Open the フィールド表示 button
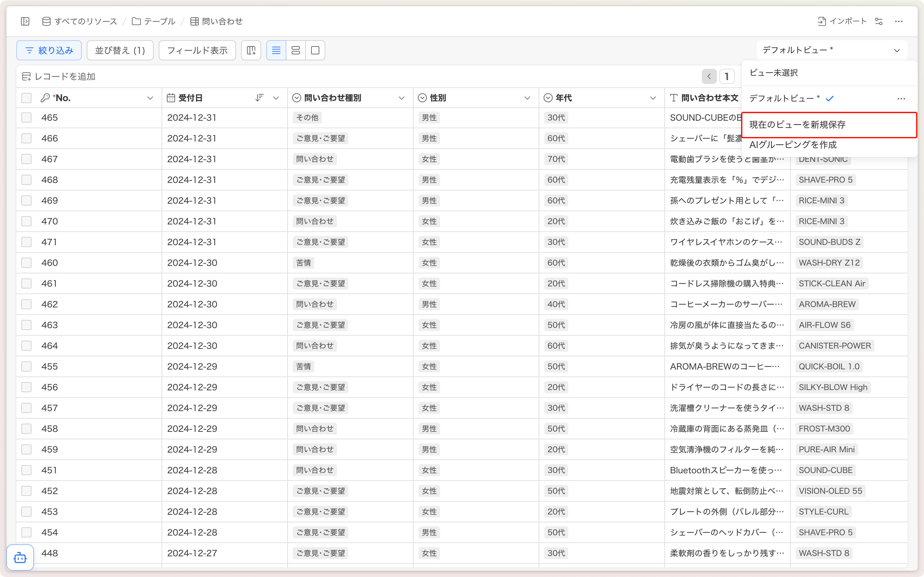The image size is (924, 577). click(x=197, y=50)
